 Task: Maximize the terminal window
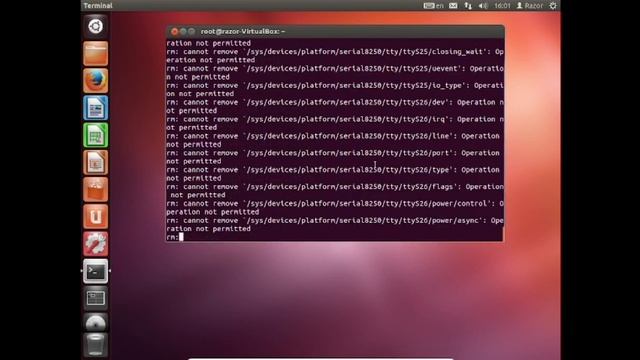pyautogui.click(x=191, y=31)
